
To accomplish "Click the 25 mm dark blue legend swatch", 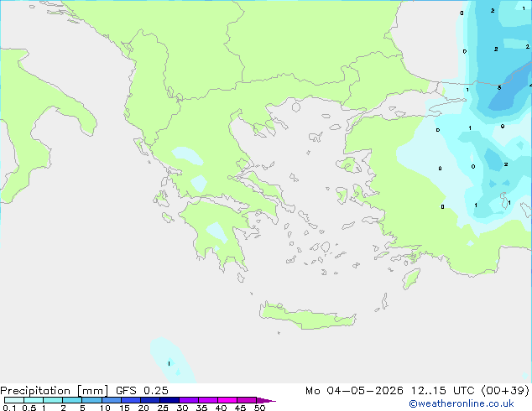I will click(x=170, y=400).
